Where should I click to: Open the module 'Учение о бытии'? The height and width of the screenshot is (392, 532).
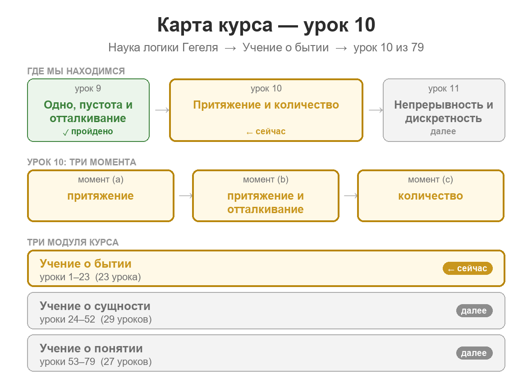pyautogui.click(x=266, y=269)
